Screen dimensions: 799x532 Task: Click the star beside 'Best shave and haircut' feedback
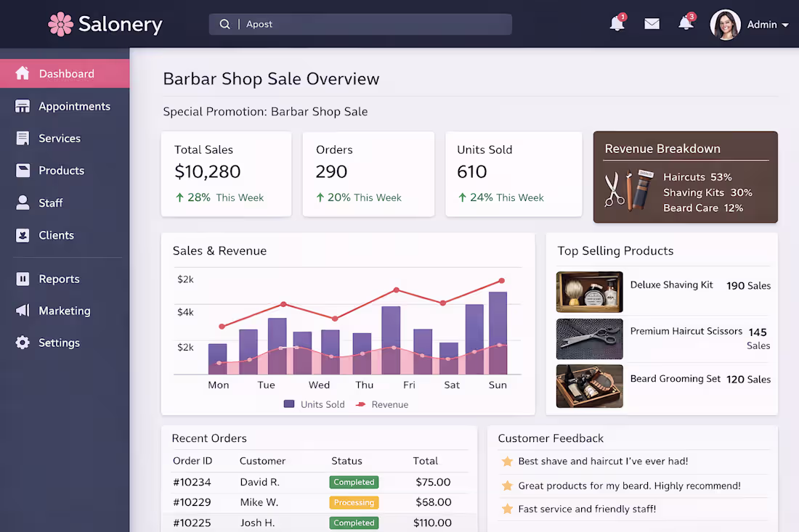[507, 462]
